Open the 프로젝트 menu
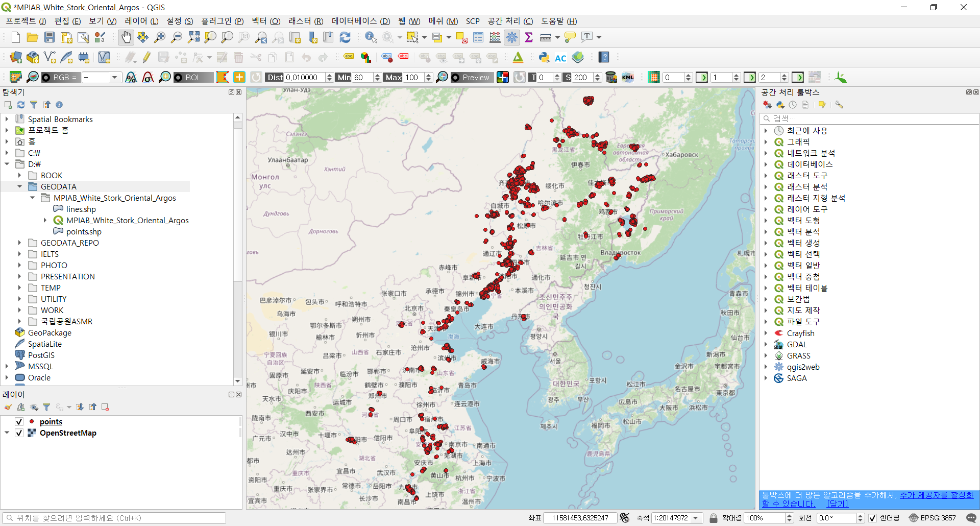Viewport: 980px width, 526px height. click(26, 21)
